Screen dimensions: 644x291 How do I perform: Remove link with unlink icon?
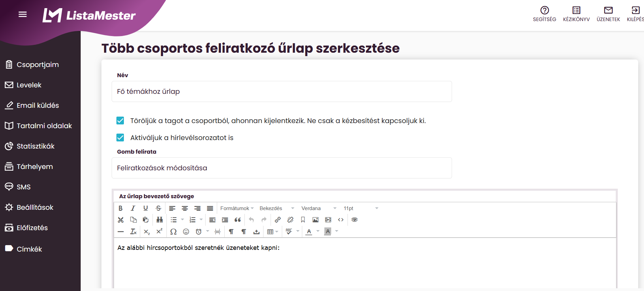(x=290, y=220)
